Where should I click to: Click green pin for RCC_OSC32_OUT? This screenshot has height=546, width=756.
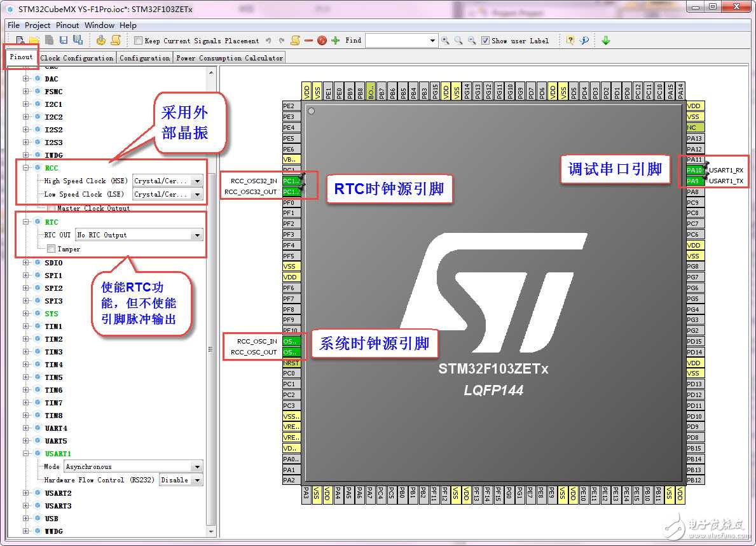coord(291,192)
